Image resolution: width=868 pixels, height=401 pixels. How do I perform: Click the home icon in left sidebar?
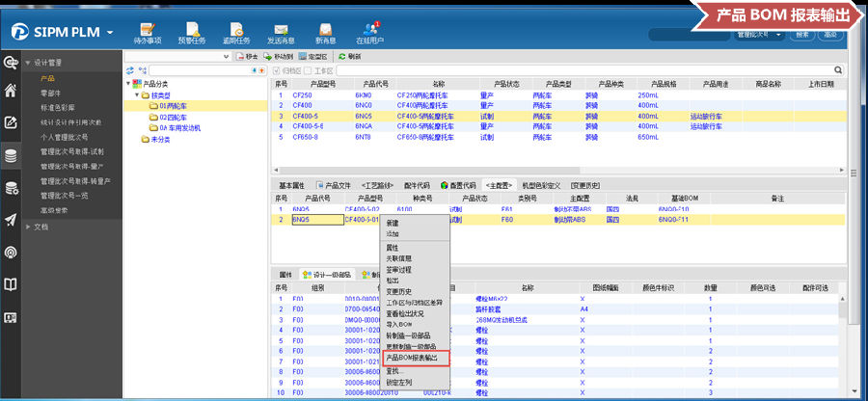(x=12, y=92)
